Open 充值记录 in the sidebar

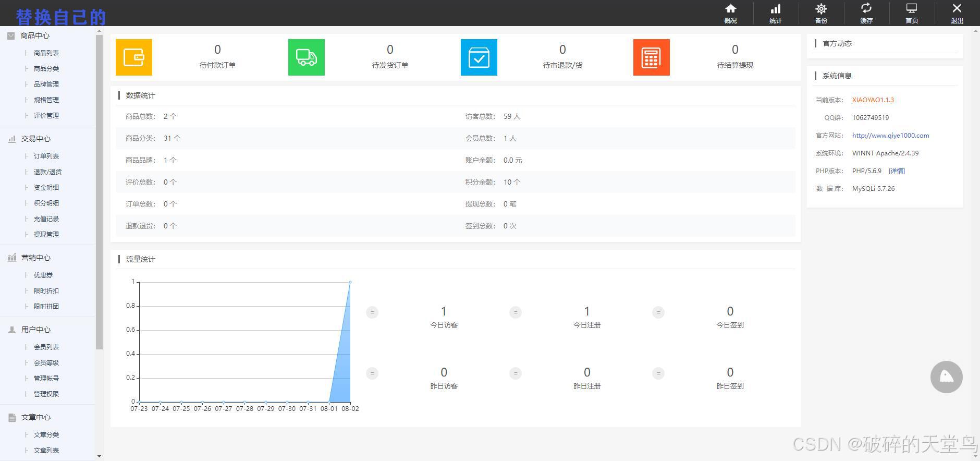[46, 219]
